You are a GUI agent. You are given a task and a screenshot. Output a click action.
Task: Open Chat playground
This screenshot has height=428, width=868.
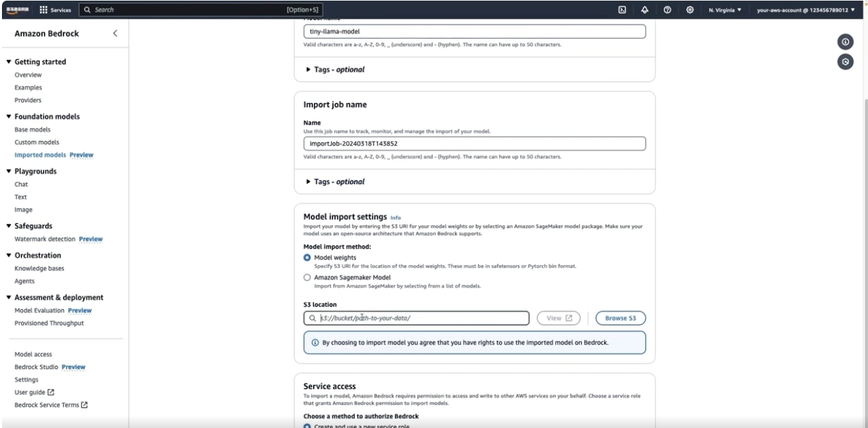click(21, 184)
